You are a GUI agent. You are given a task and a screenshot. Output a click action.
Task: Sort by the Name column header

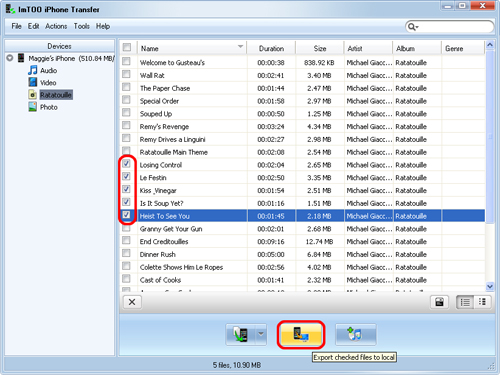click(192, 48)
